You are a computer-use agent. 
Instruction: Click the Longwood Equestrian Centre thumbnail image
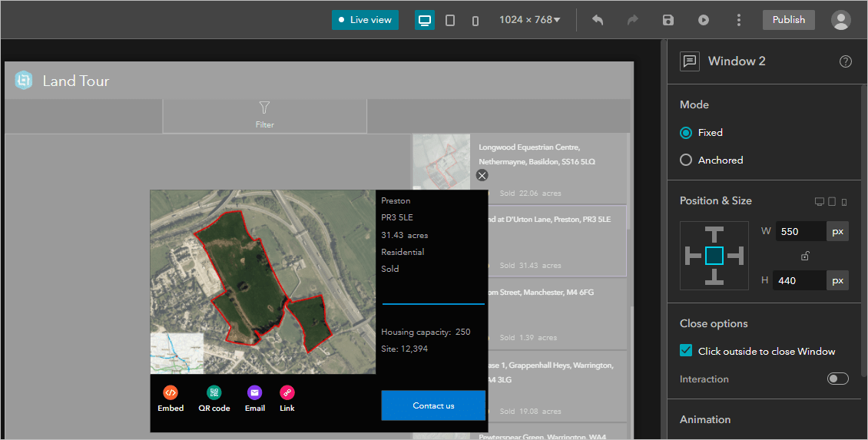click(441, 163)
